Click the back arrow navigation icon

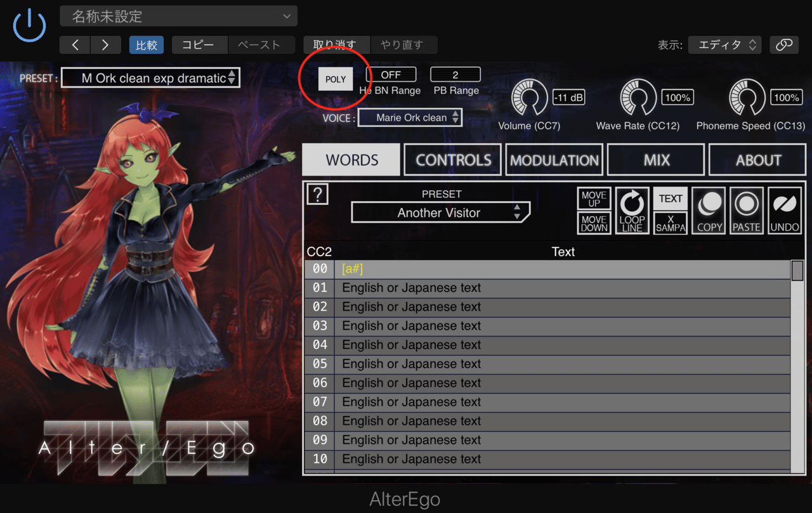[x=74, y=45]
